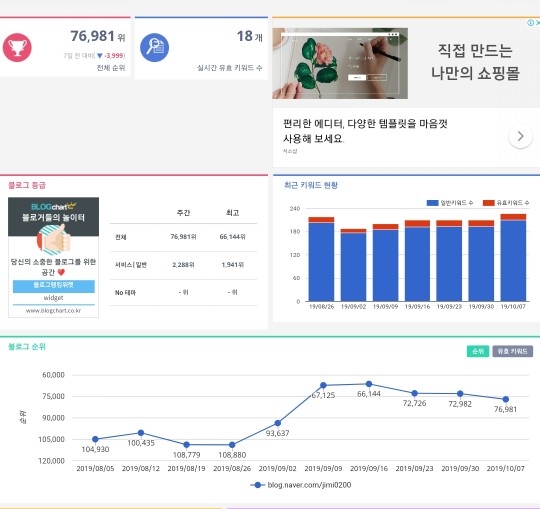Click the -3,999 change value

(114, 55)
